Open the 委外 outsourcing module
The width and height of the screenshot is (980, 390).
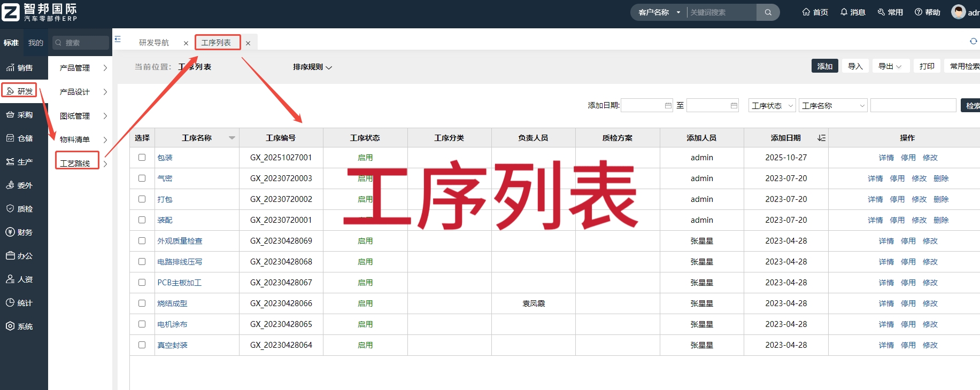(x=19, y=185)
